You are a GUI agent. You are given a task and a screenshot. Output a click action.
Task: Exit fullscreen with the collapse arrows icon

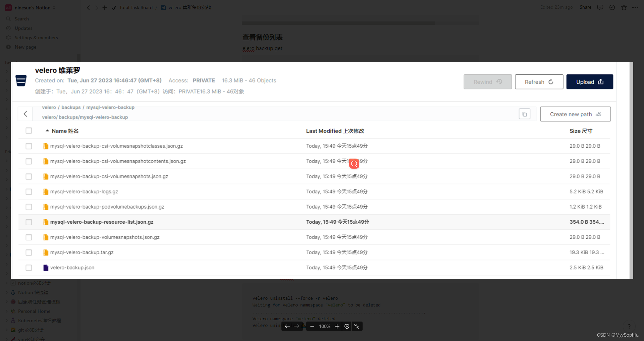(x=357, y=326)
